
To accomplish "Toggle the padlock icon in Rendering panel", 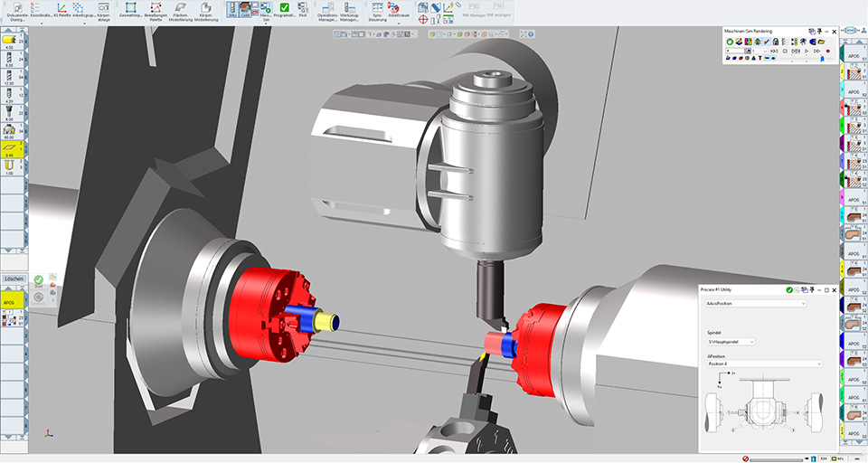I will (x=776, y=42).
